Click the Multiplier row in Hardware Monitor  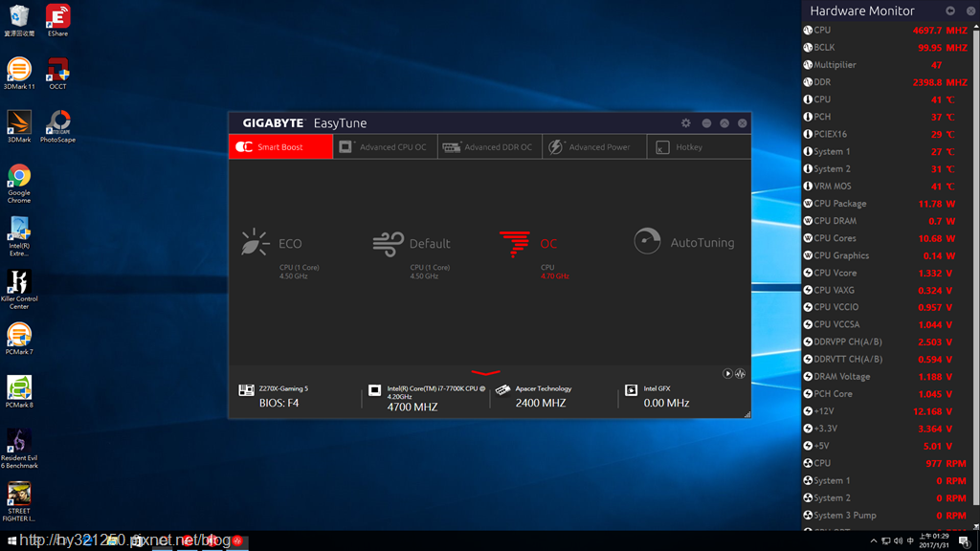coord(886,65)
